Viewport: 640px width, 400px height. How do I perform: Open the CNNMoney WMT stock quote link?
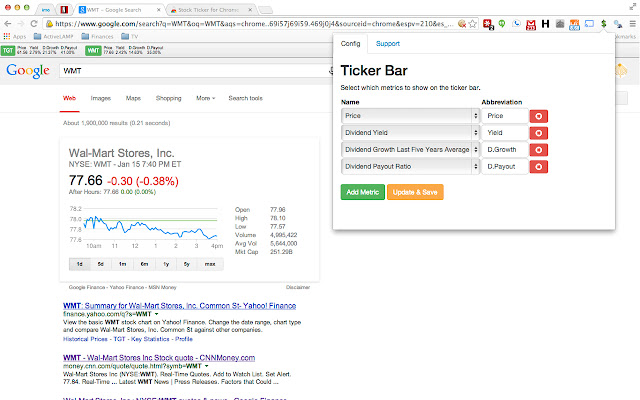click(x=159, y=358)
